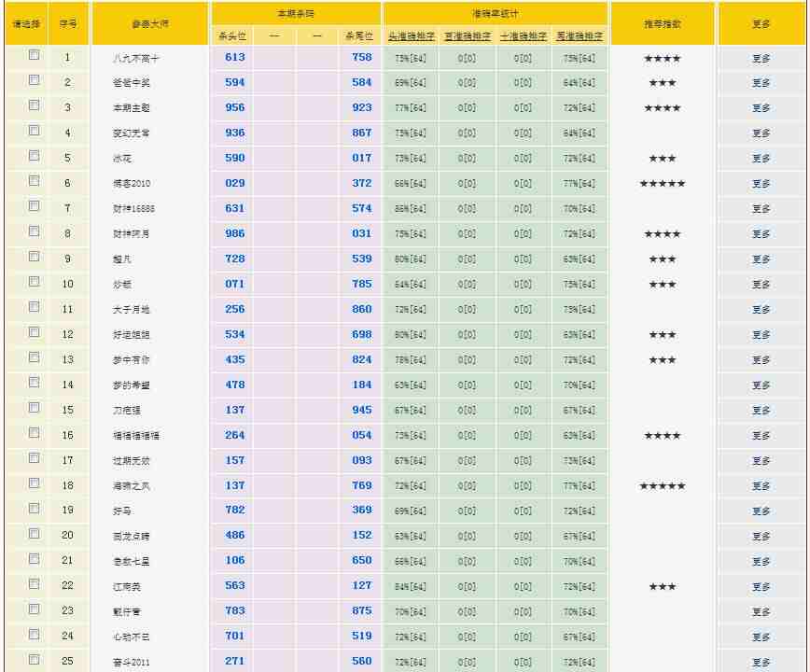Click 更多 link in row 7
This screenshot has height=672, width=810.
pyautogui.click(x=761, y=209)
